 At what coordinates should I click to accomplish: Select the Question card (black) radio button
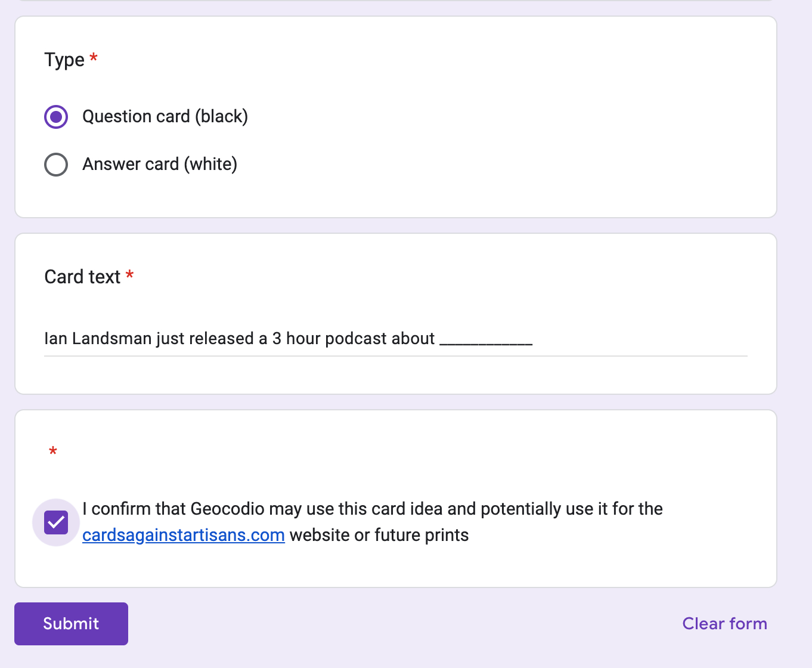tap(56, 117)
